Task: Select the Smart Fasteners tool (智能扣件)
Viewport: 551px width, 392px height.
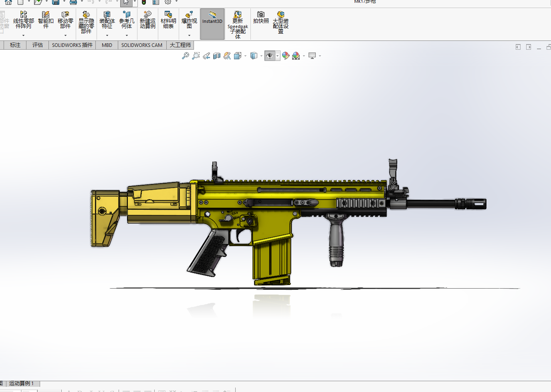Action: (46, 20)
